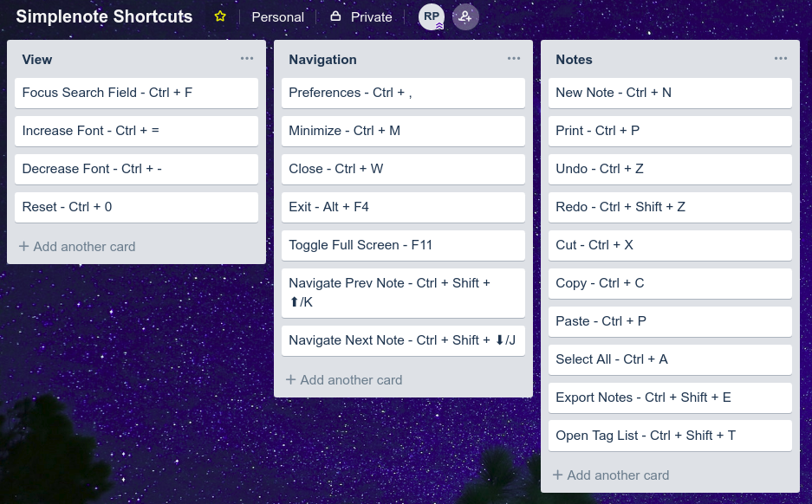Open the Focus Search Field card
Viewport: 812px width, 504px height.
click(136, 93)
